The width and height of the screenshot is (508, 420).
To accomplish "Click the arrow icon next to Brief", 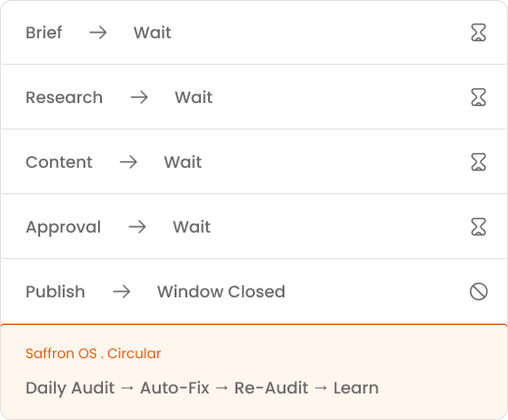I will click(98, 32).
